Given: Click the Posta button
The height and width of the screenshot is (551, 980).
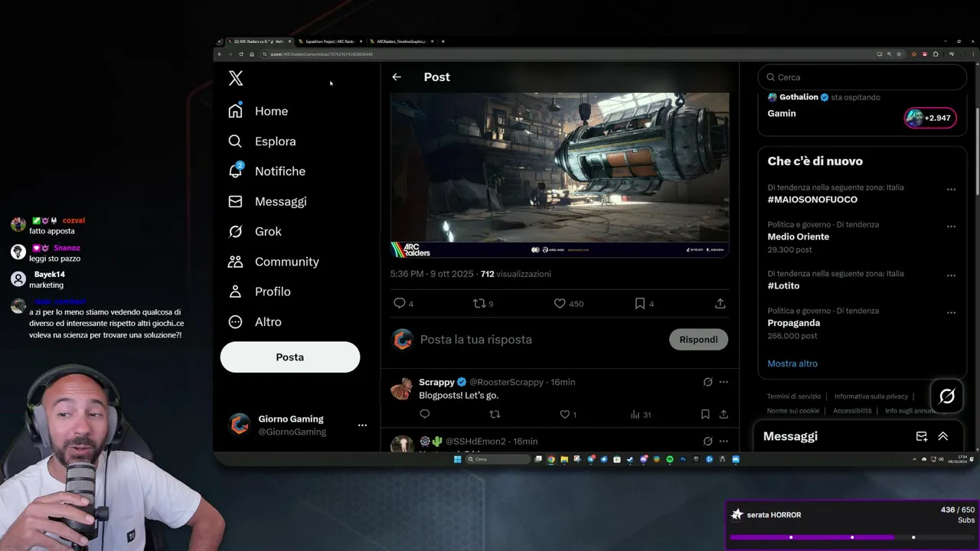Looking at the screenshot, I should pyautogui.click(x=290, y=357).
